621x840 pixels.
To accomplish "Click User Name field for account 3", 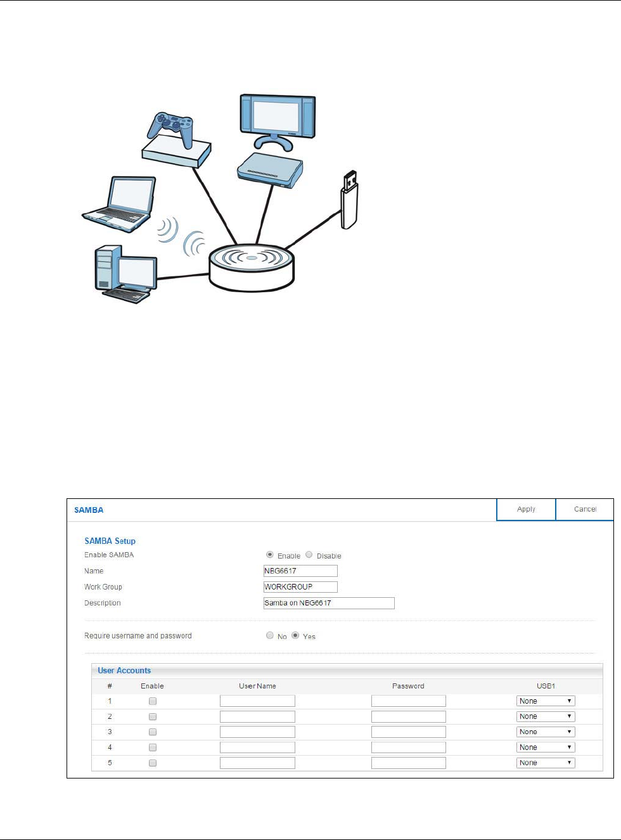I will (x=257, y=732).
